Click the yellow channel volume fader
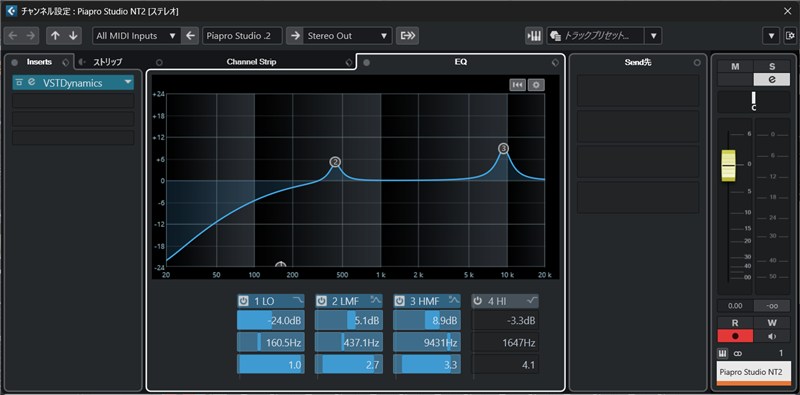 click(730, 166)
